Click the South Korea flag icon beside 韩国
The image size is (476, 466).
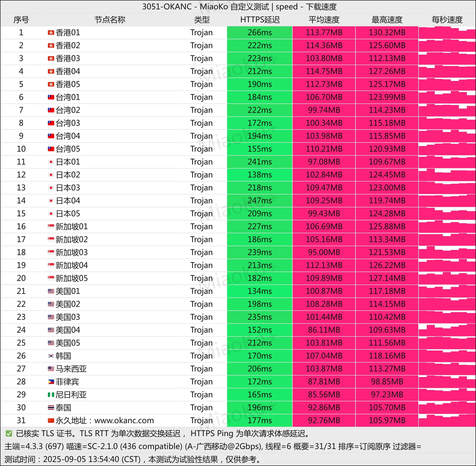[51, 356]
